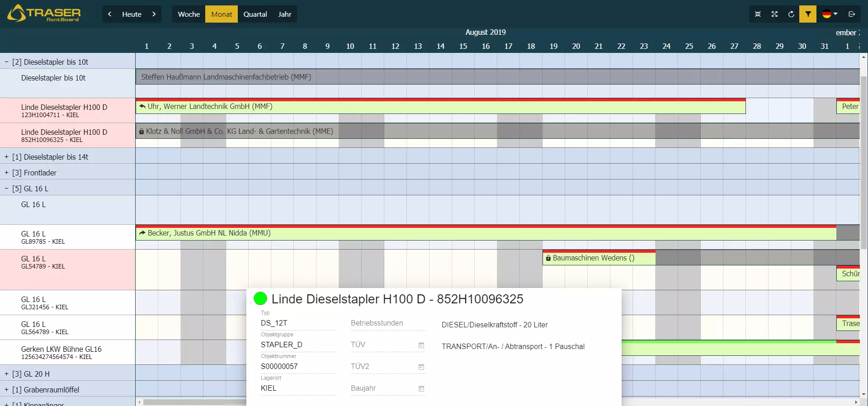Click the Betriebsstunden input field

[x=387, y=323]
